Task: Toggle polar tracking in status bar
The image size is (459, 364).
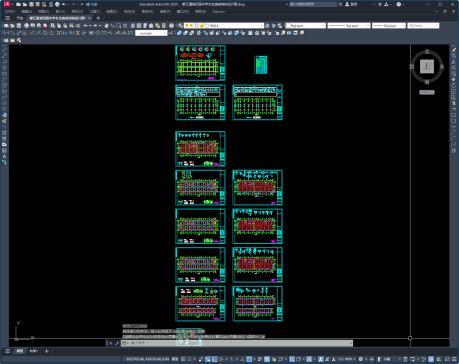Action: pyautogui.click(x=221, y=359)
